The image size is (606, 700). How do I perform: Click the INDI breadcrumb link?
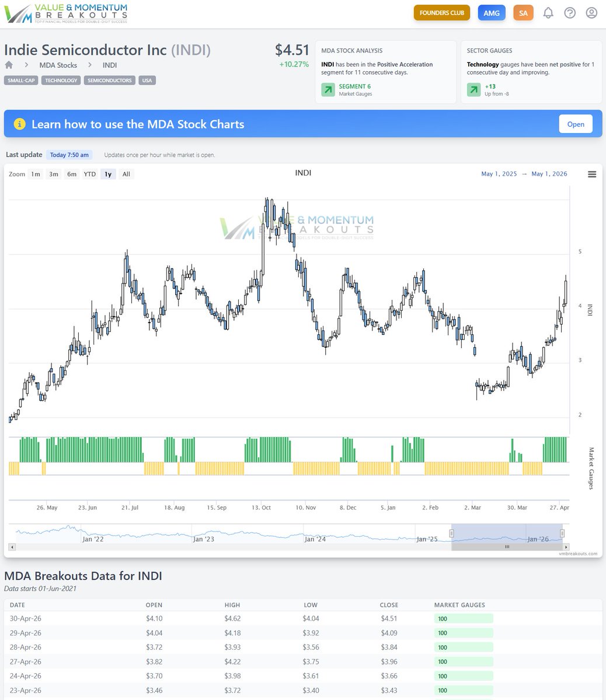point(110,65)
